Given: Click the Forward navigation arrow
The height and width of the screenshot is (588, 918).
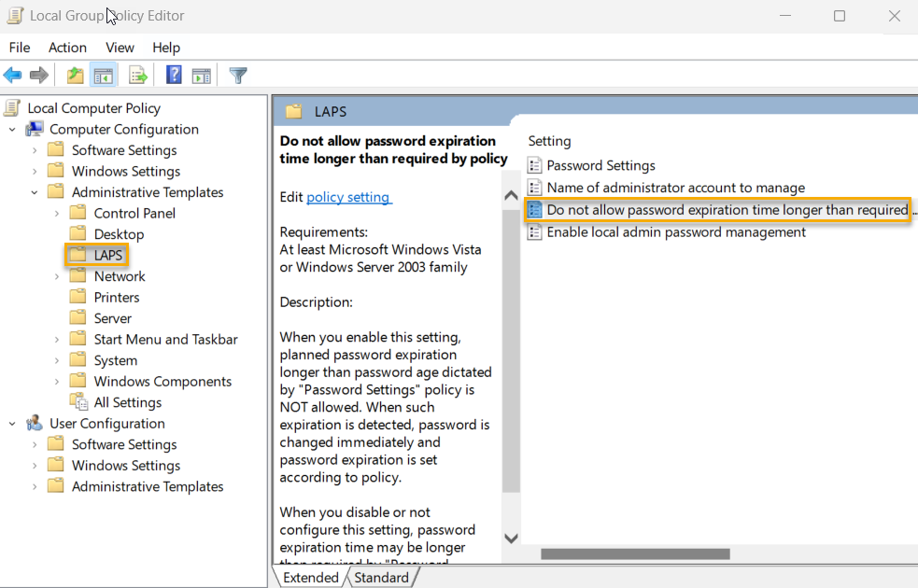Looking at the screenshot, I should point(37,75).
